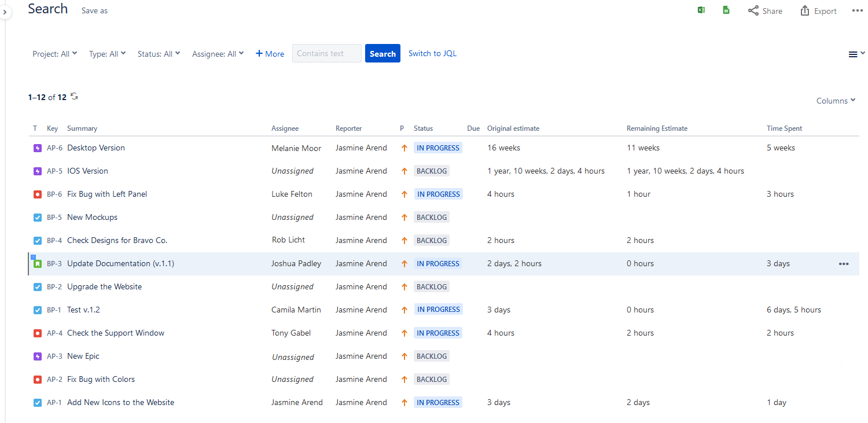Expand the left sidebar arrow
The width and height of the screenshot is (868, 423).
click(x=5, y=11)
